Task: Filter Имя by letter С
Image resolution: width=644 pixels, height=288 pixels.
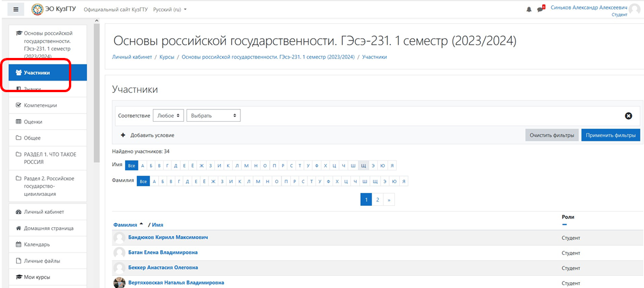Action: [291, 166]
